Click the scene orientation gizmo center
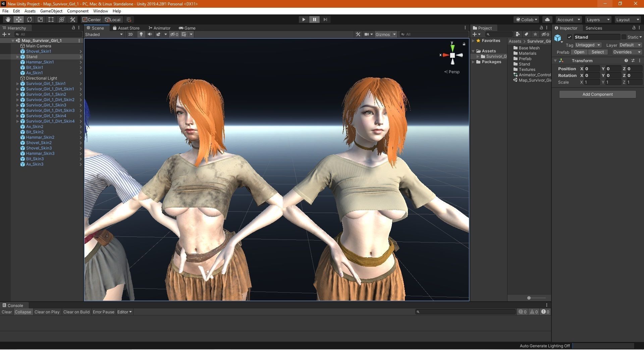 pyautogui.click(x=452, y=55)
